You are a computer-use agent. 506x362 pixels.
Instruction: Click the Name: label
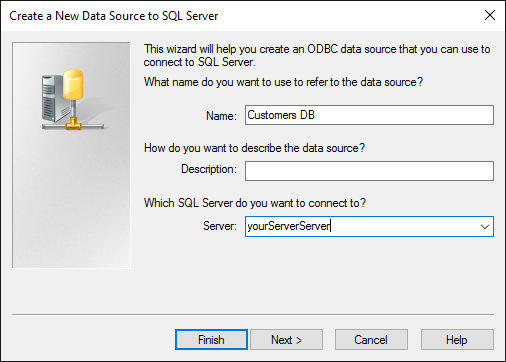click(x=221, y=116)
